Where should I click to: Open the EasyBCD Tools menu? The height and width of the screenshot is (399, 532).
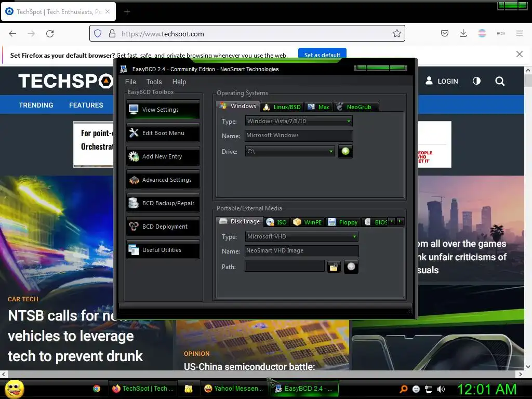coord(154,82)
